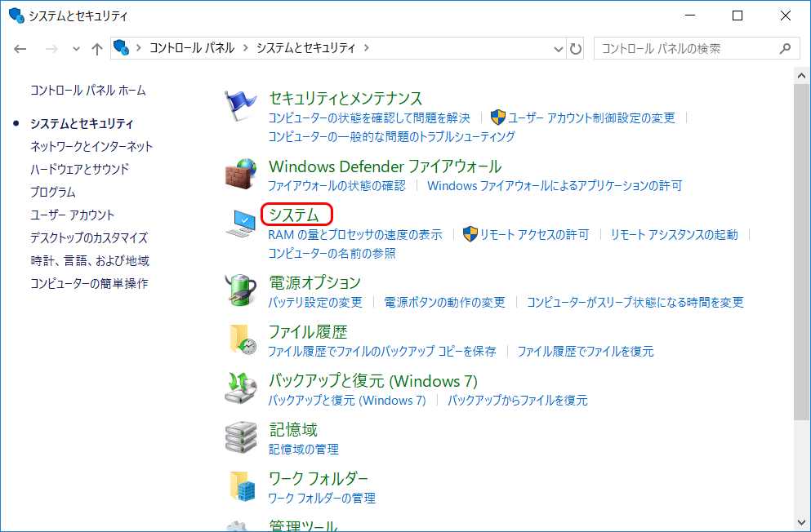811x532 pixels.
Task: Open デスクトップのカスタマイズ in sidebar
Action: (89, 237)
